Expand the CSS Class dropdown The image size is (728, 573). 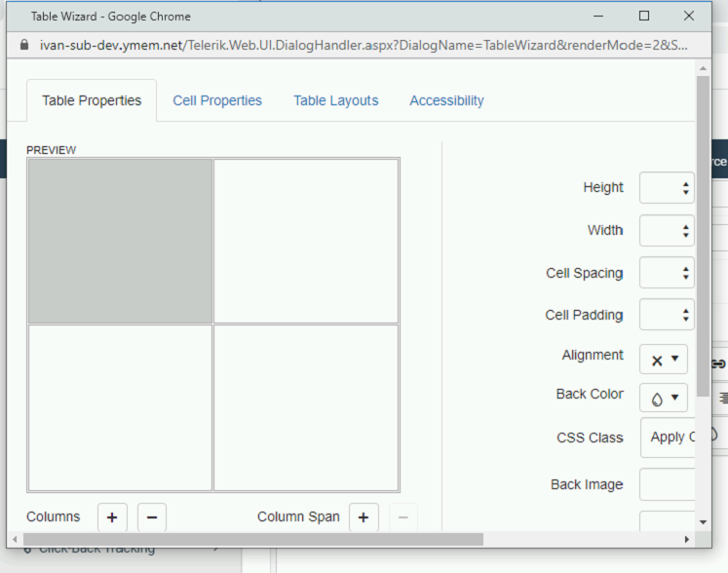[x=669, y=438]
